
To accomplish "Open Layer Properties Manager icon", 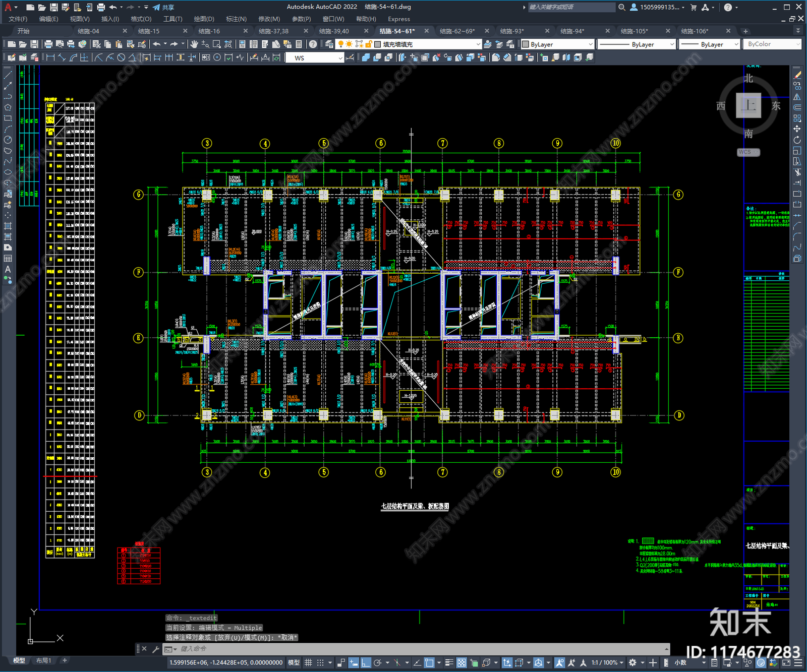I will pos(329,44).
